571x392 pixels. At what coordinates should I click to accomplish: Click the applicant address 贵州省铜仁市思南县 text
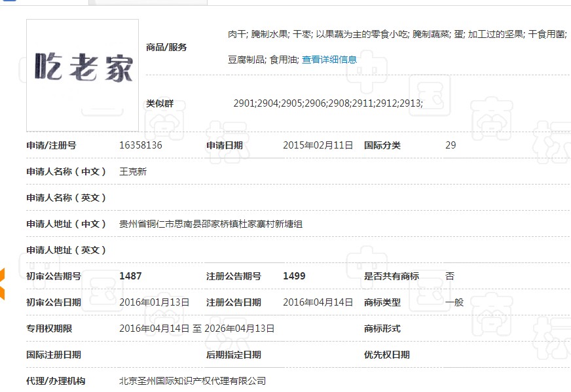pos(210,224)
